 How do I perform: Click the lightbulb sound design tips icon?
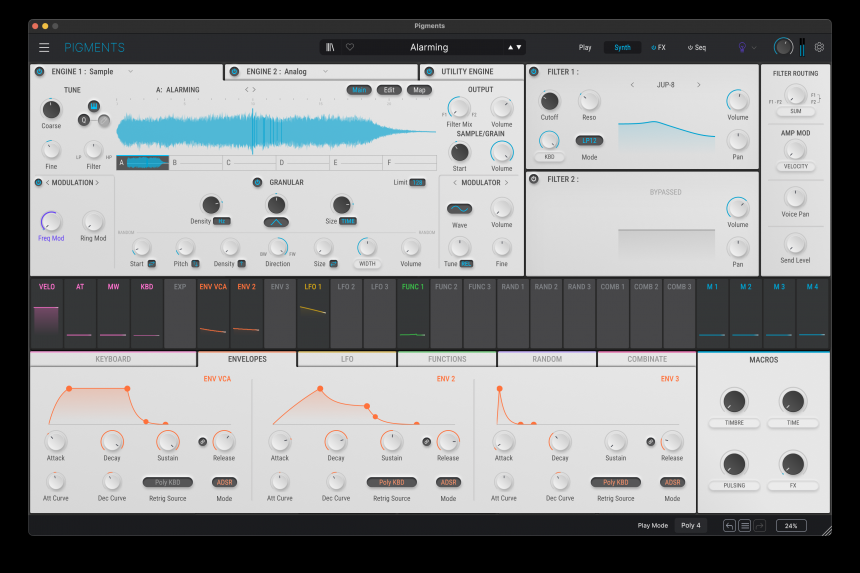point(743,47)
